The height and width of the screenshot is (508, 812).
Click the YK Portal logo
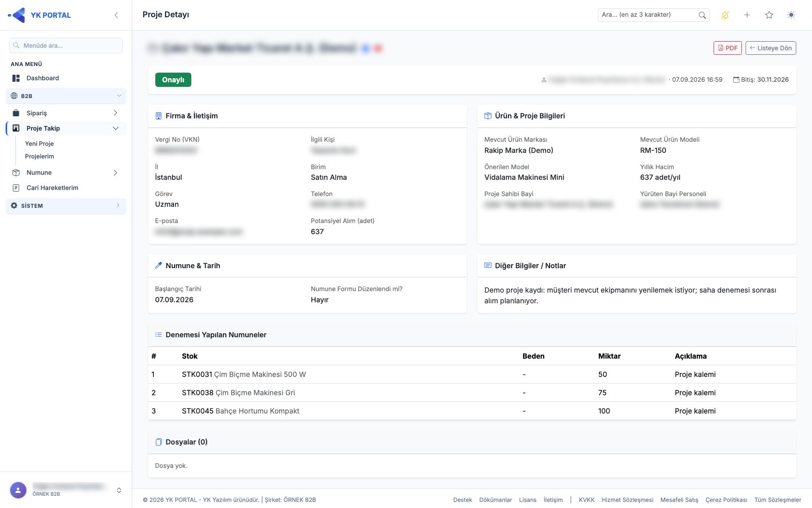coord(39,15)
